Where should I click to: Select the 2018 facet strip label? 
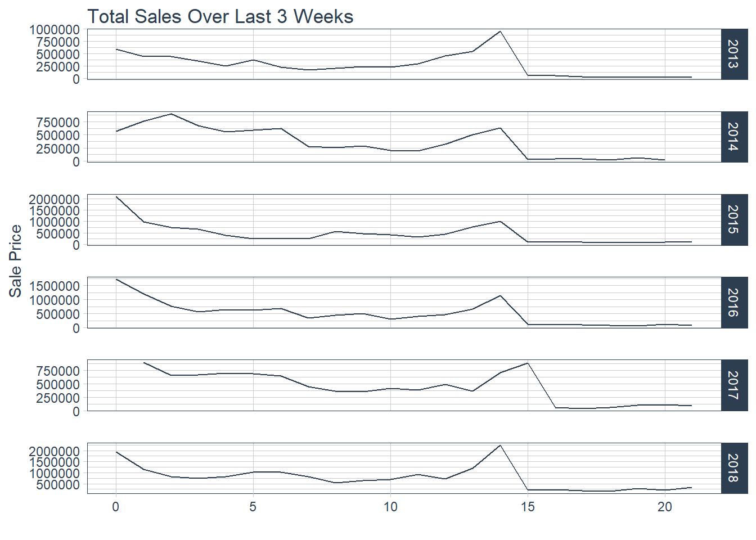pyautogui.click(x=734, y=468)
